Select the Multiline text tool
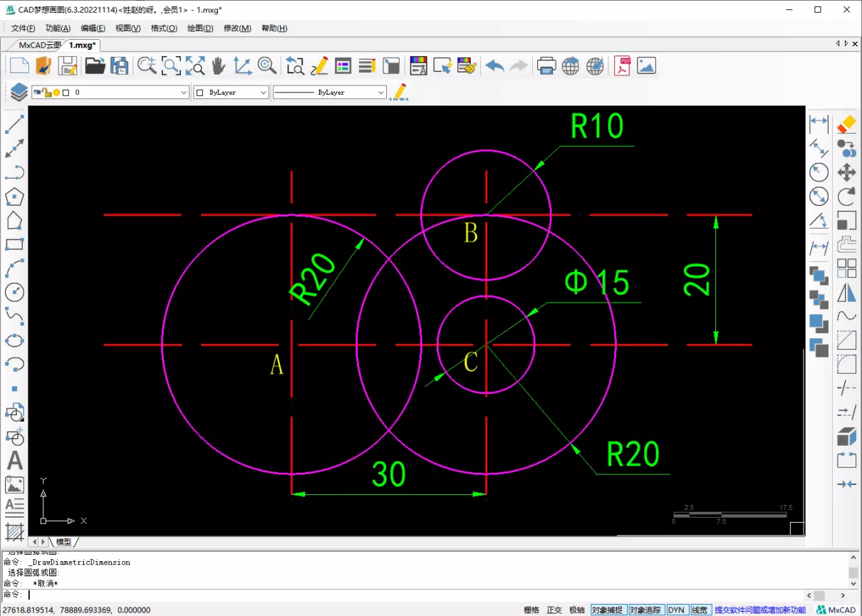Image resolution: width=862 pixels, height=616 pixels. [x=15, y=508]
